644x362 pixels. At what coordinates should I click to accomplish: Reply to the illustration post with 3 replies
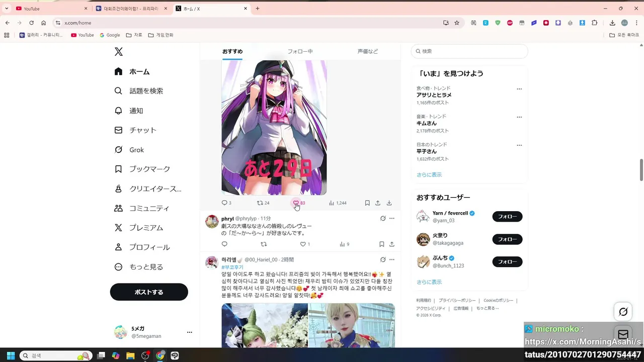[x=226, y=203]
